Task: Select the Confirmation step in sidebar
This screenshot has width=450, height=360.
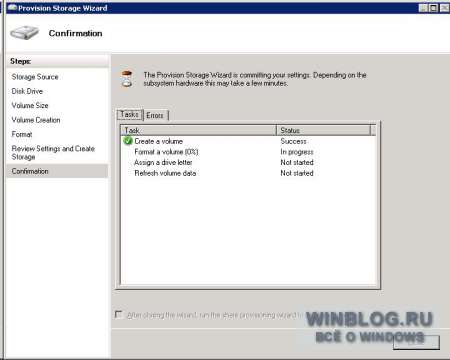Action: pos(57,171)
